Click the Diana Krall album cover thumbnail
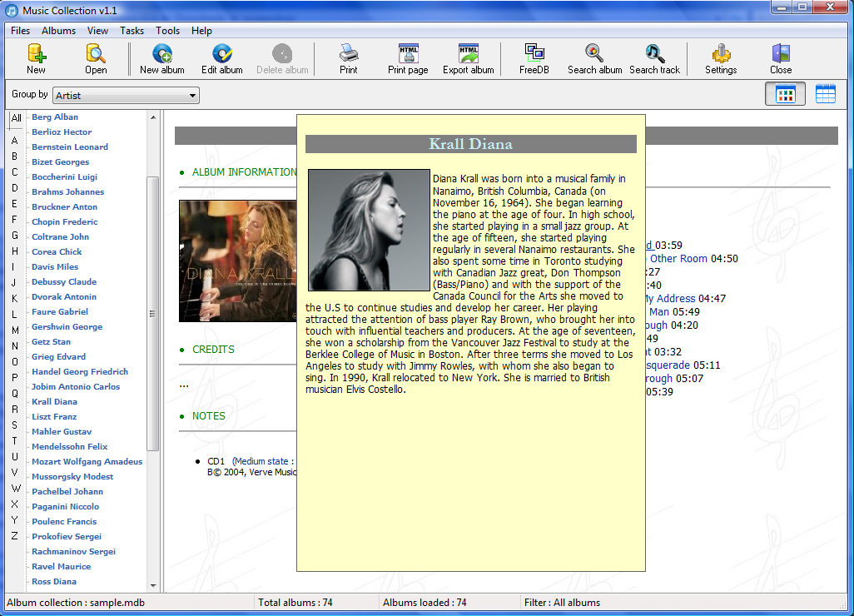The width and height of the screenshot is (854, 616). tap(238, 261)
